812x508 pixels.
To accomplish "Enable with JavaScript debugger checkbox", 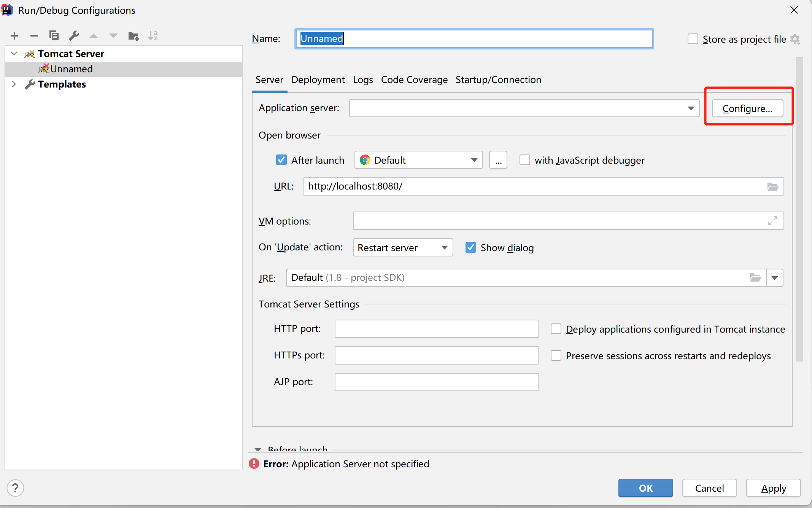I will click(x=525, y=160).
